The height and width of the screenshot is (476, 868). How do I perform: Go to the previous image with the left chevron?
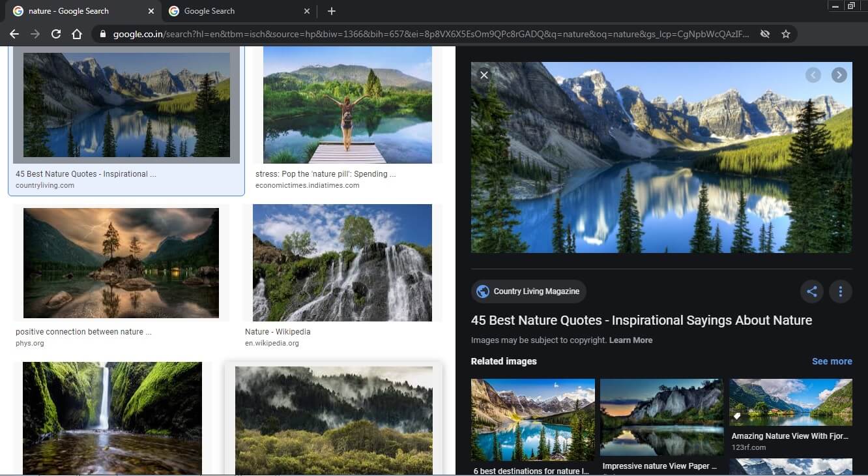coord(813,75)
